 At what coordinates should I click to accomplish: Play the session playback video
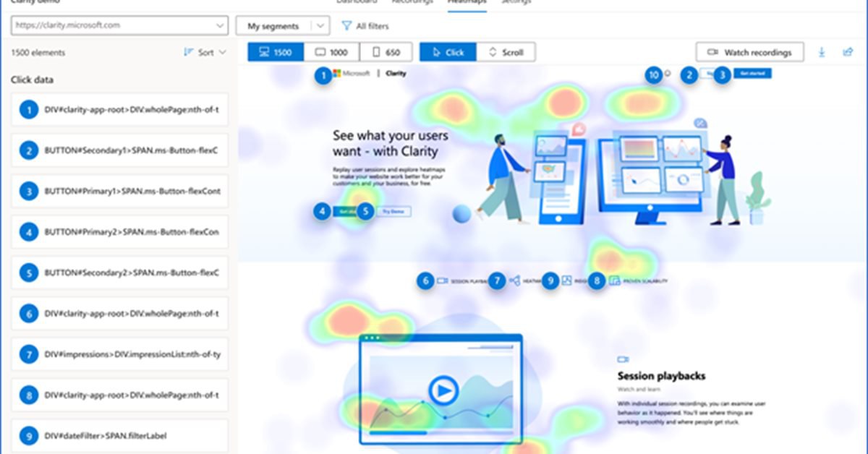pos(442,392)
